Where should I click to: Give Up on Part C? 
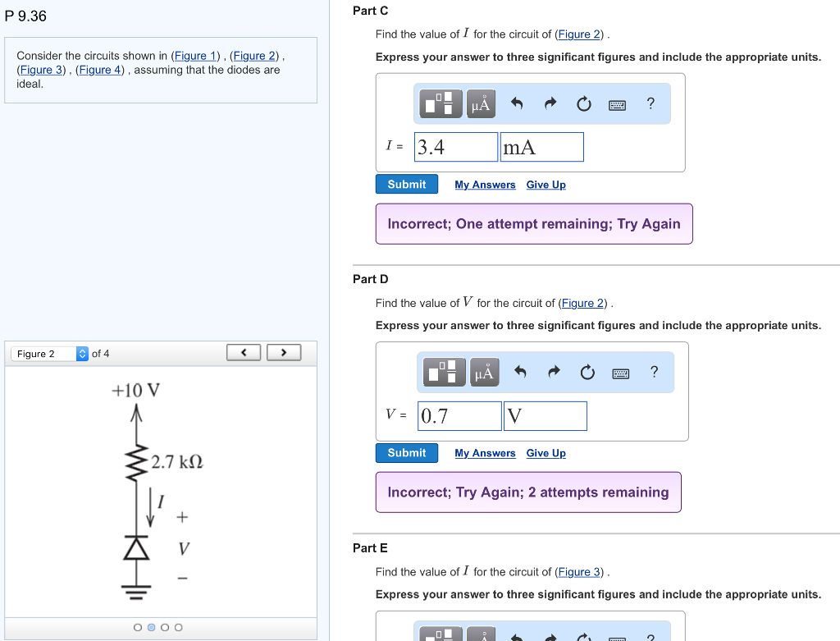click(546, 185)
